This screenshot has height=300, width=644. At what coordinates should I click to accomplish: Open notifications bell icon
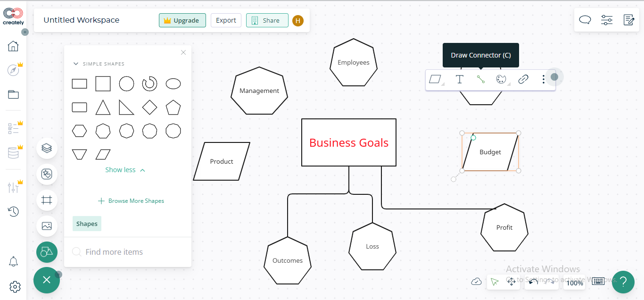point(14,261)
